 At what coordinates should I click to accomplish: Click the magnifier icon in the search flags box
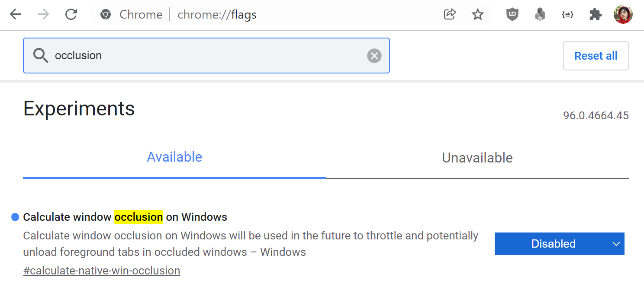point(41,56)
